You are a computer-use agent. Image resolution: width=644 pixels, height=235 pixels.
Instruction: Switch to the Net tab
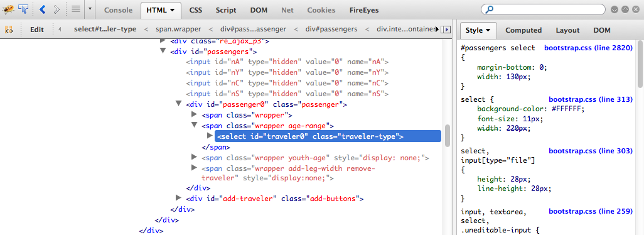[287, 10]
